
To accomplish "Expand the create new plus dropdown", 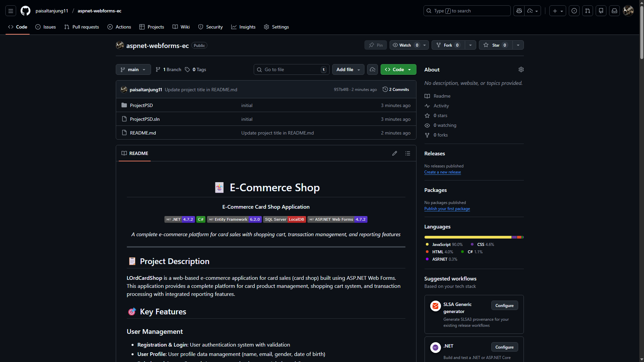I will click(x=558, y=11).
